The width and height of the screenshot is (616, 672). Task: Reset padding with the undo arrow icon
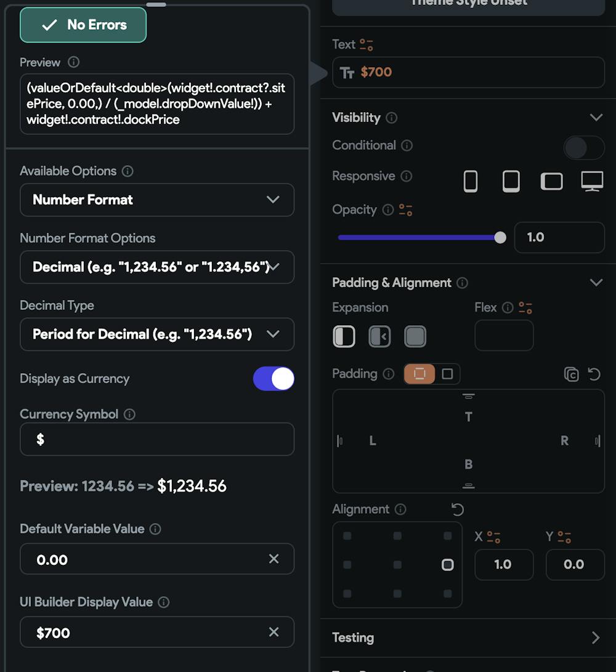pos(594,374)
